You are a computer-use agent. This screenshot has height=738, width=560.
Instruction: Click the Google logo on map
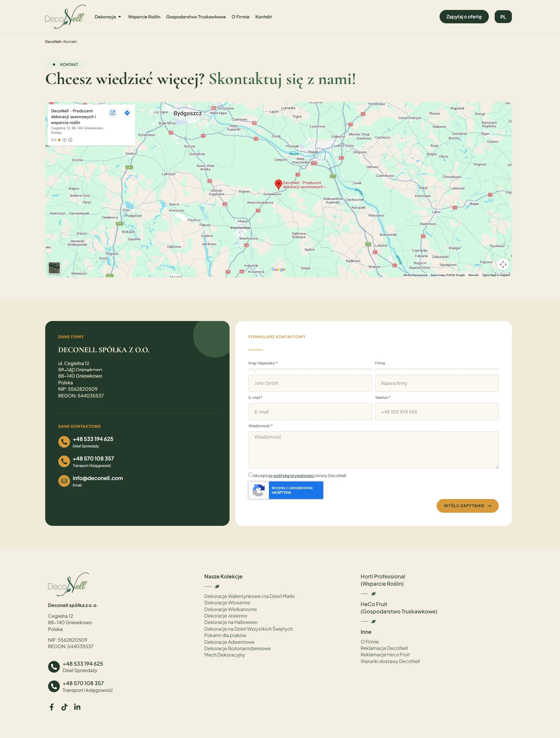[279, 270]
